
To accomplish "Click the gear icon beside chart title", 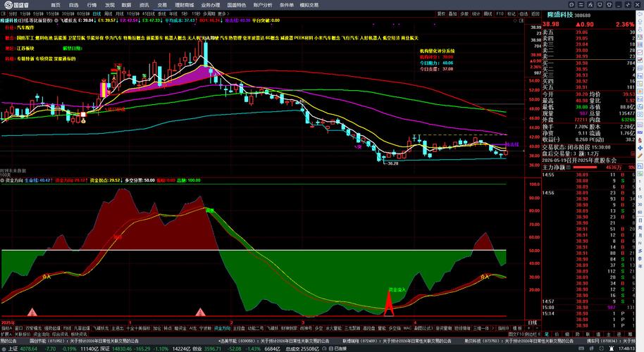I will (56, 20).
